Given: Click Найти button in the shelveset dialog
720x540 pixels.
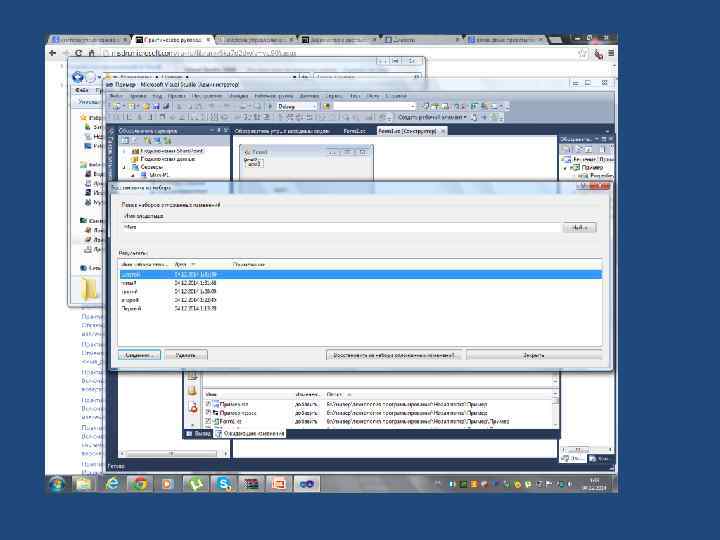Looking at the screenshot, I should 579,227.
